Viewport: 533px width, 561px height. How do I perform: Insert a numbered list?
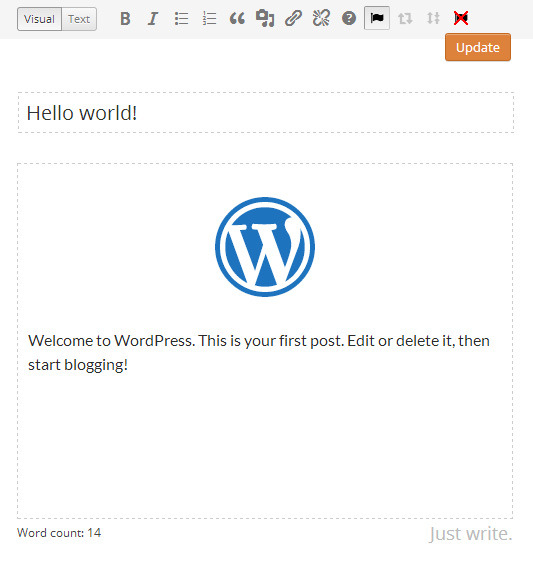(x=209, y=19)
